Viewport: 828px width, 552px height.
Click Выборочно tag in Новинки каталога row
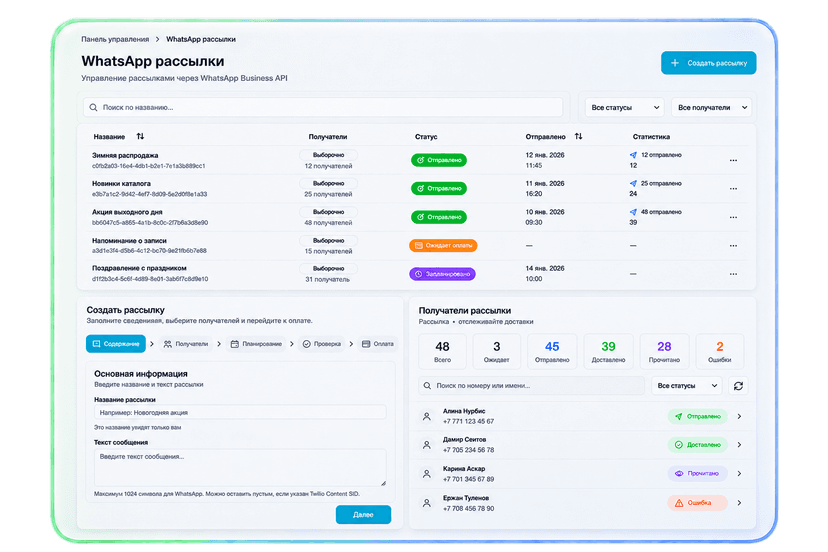tap(328, 183)
